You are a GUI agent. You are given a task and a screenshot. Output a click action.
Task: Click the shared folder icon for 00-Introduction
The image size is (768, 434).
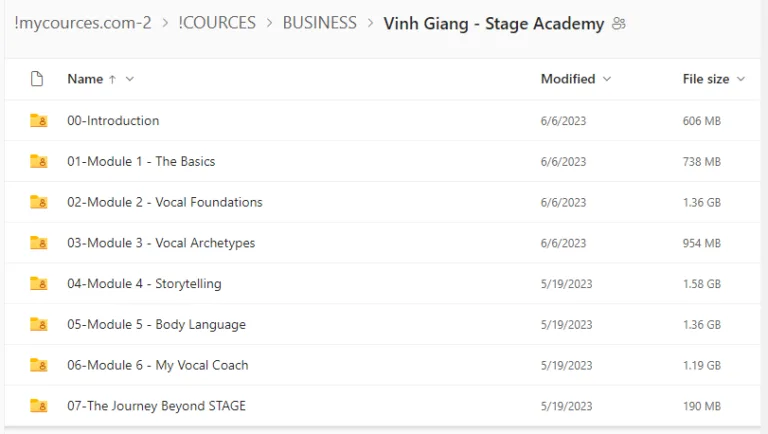tap(39, 121)
